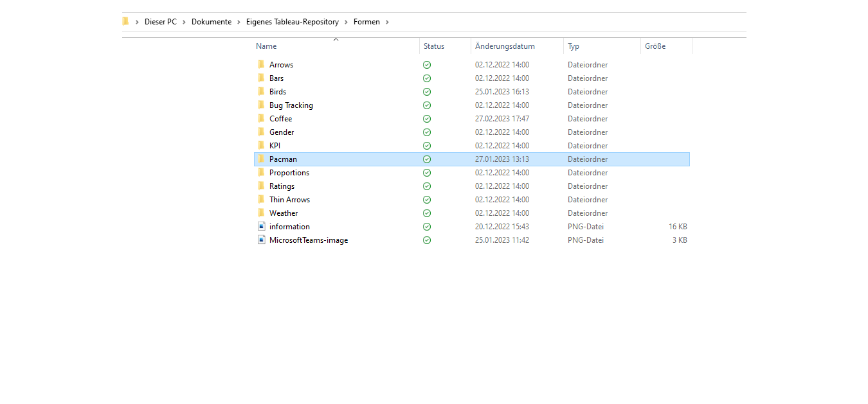868x404 pixels.
Task: Click the sync status icon for Pacman
Action: coord(427,159)
